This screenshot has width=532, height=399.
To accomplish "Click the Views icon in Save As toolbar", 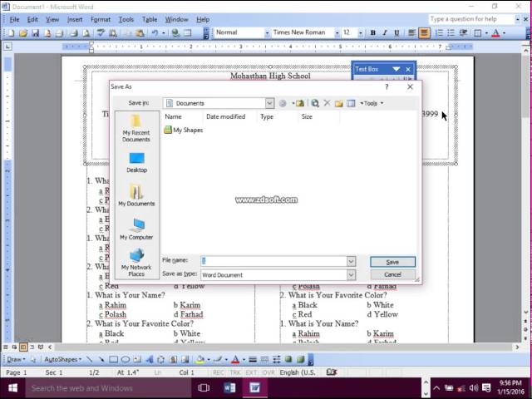I will [351, 103].
